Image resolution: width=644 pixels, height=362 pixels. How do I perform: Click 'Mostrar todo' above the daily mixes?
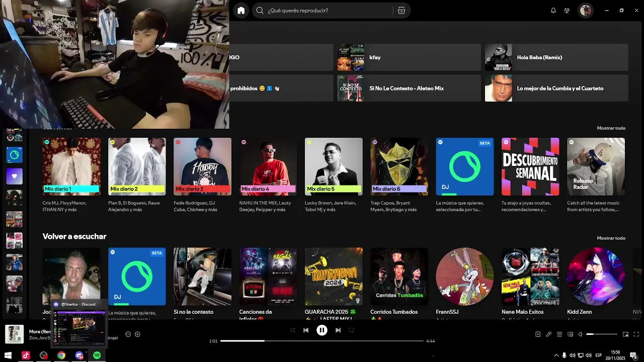(611, 128)
